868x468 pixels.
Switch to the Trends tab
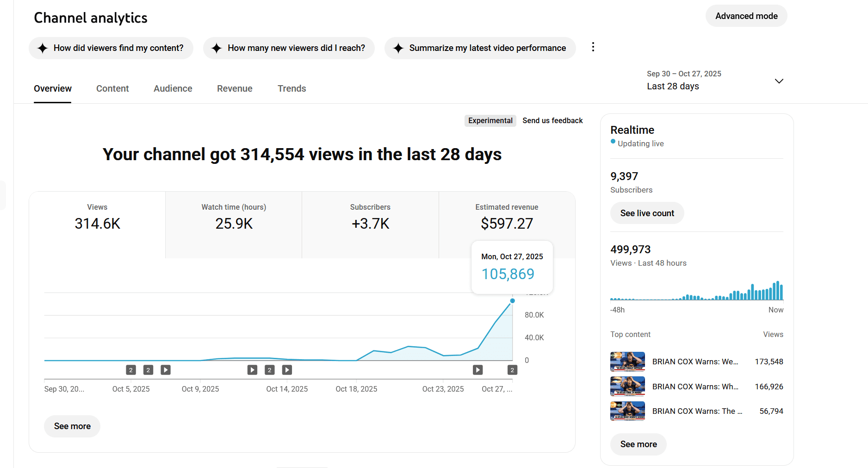click(x=291, y=88)
